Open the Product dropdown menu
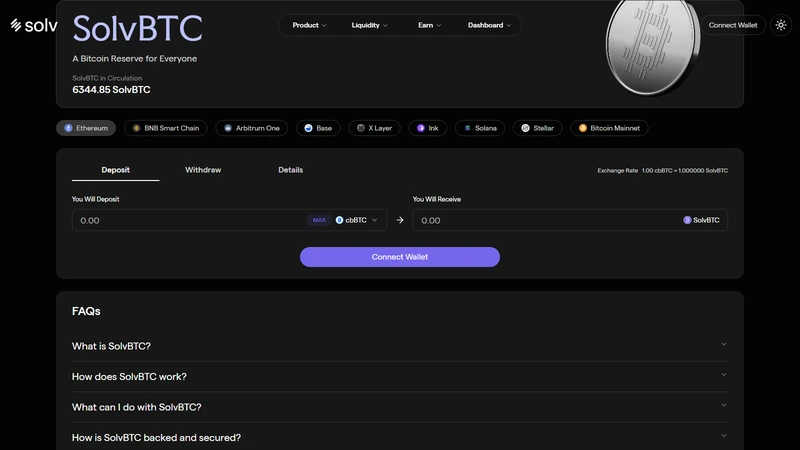 (309, 25)
